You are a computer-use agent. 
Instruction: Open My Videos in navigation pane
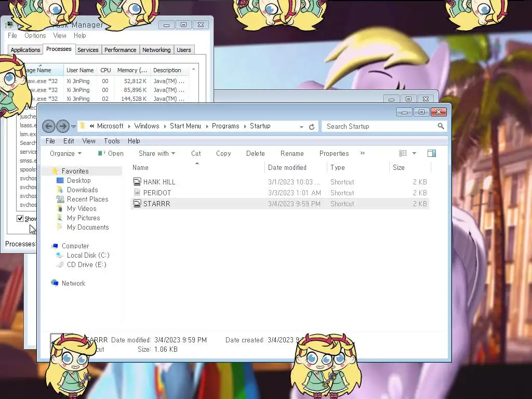(82, 208)
